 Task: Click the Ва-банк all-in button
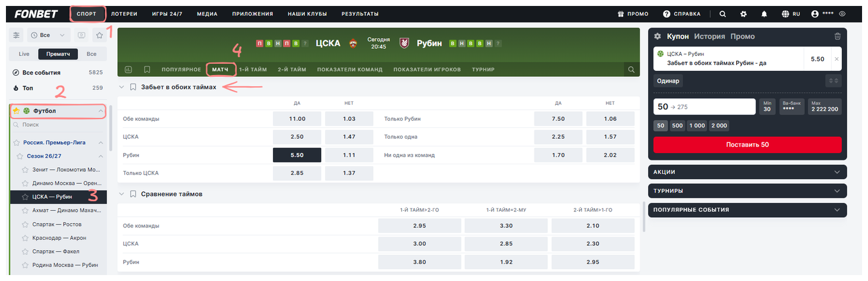[791, 107]
